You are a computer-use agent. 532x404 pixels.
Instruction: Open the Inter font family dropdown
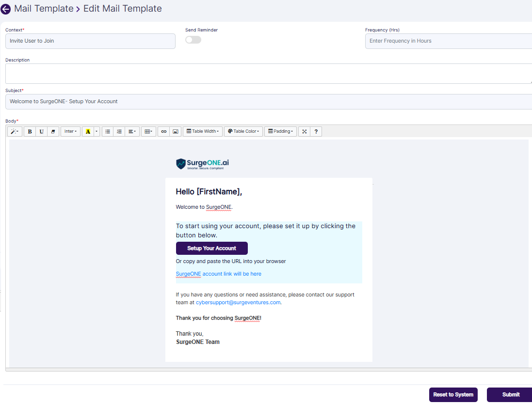pyautogui.click(x=70, y=131)
